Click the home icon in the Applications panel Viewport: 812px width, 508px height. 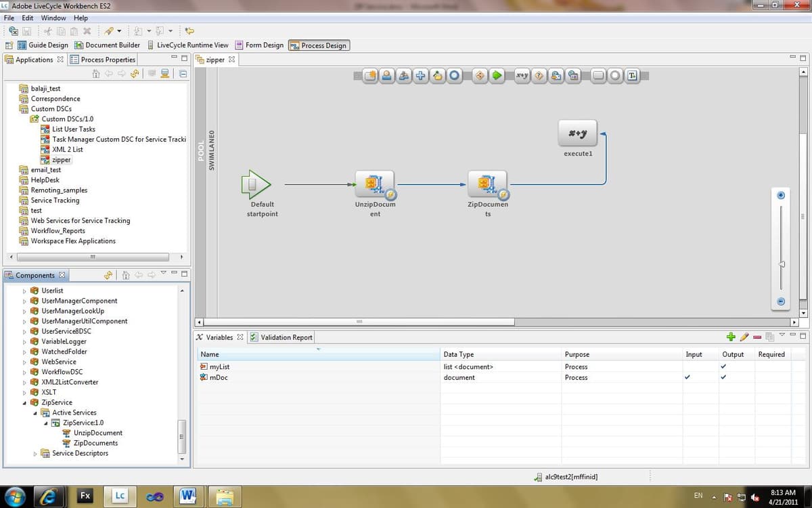pos(95,73)
